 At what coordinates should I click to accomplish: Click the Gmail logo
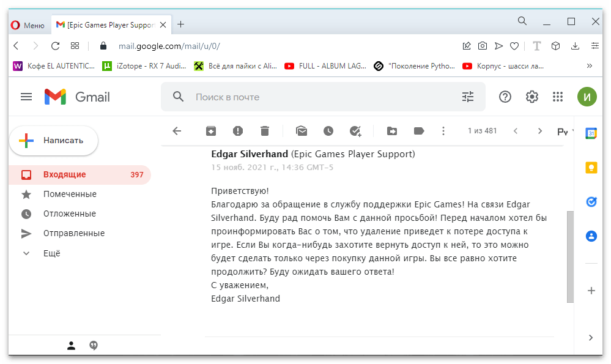point(77,97)
